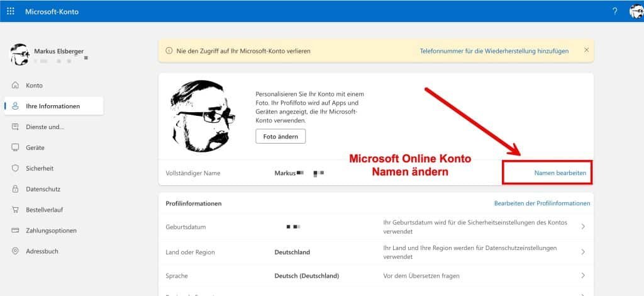The height and width of the screenshot is (296, 644).
Task: Click the help question mark icon
Action: point(615,11)
